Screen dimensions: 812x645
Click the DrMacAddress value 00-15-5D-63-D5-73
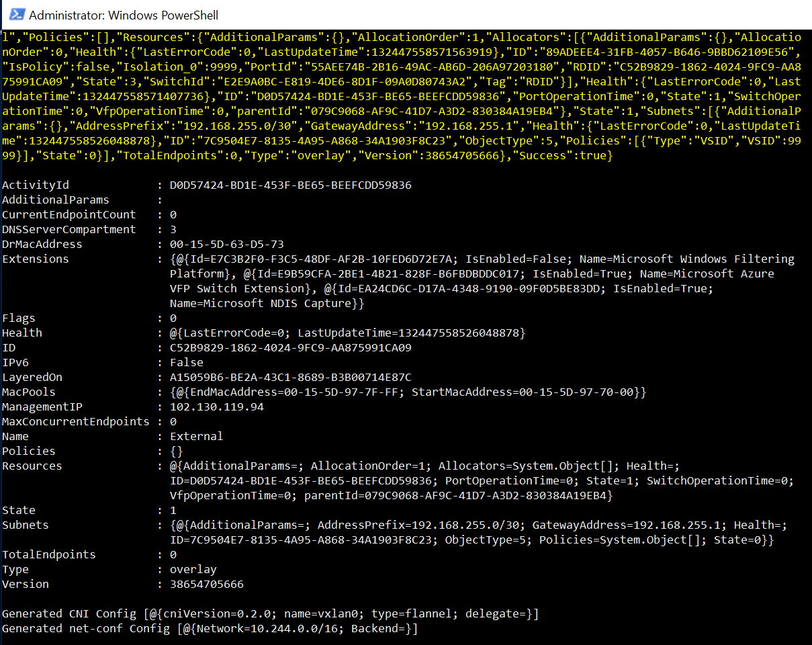tap(228, 244)
